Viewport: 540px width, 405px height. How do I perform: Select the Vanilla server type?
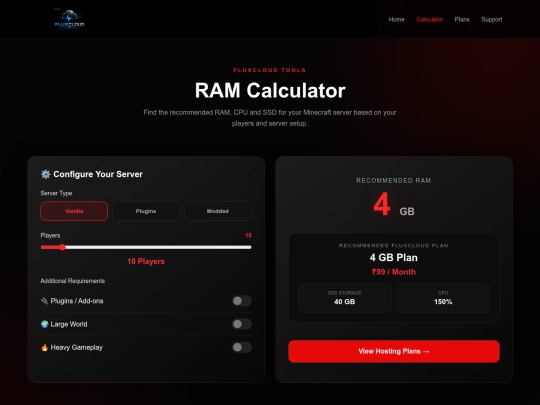pos(74,211)
